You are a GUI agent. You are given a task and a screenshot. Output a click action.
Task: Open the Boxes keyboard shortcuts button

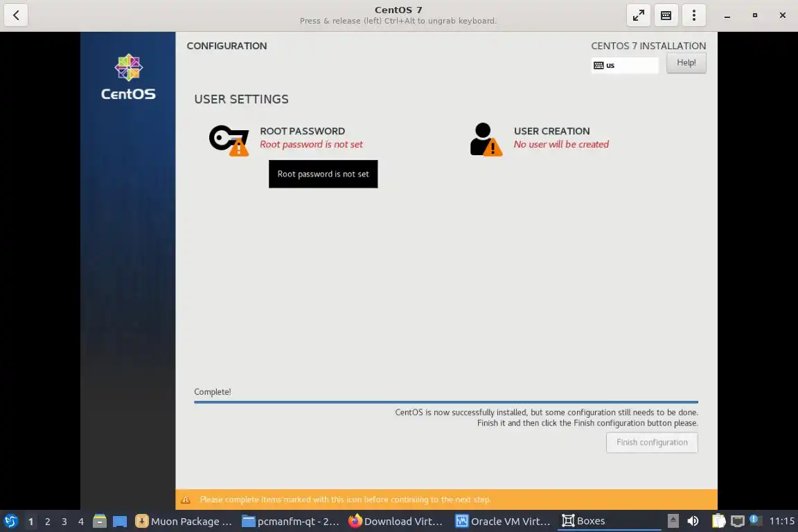click(666, 15)
